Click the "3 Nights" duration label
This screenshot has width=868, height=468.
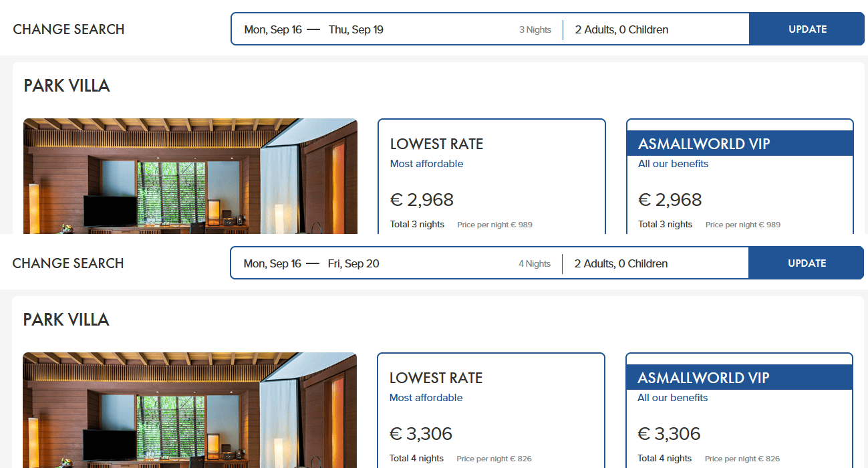(x=535, y=30)
